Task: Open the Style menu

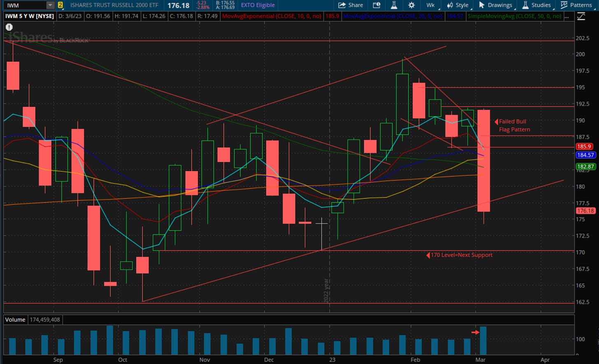Action: 457,5
